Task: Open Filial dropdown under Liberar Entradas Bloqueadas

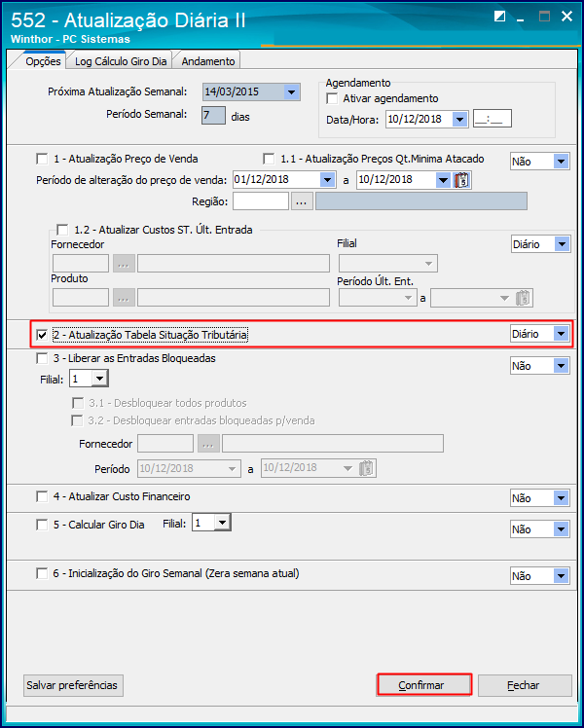Action: pyautogui.click(x=99, y=379)
